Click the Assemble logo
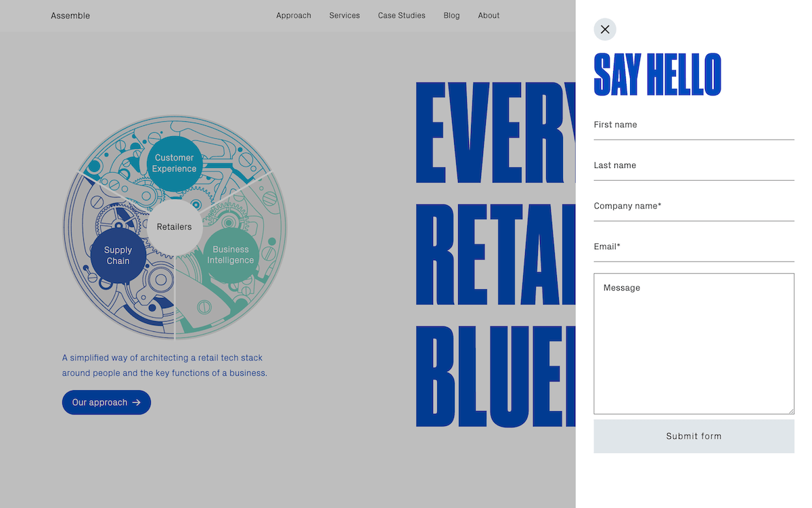The image size is (812, 508). (70, 16)
